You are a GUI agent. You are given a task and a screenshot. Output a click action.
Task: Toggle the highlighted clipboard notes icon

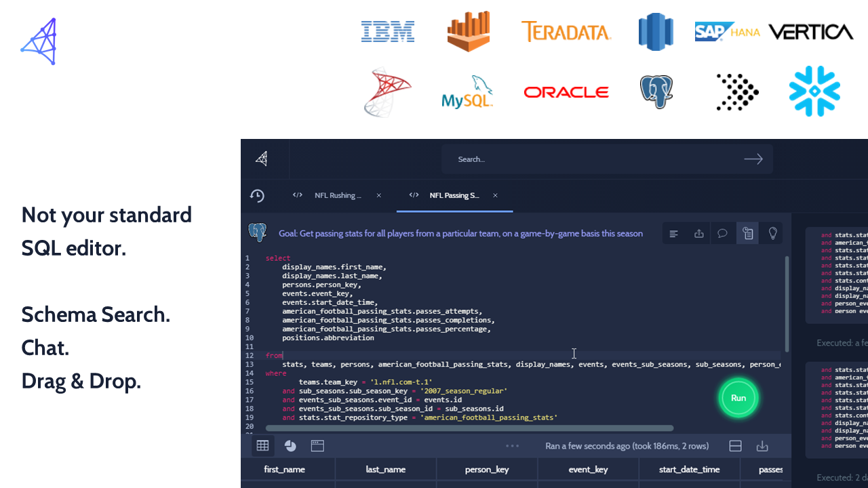click(x=747, y=234)
